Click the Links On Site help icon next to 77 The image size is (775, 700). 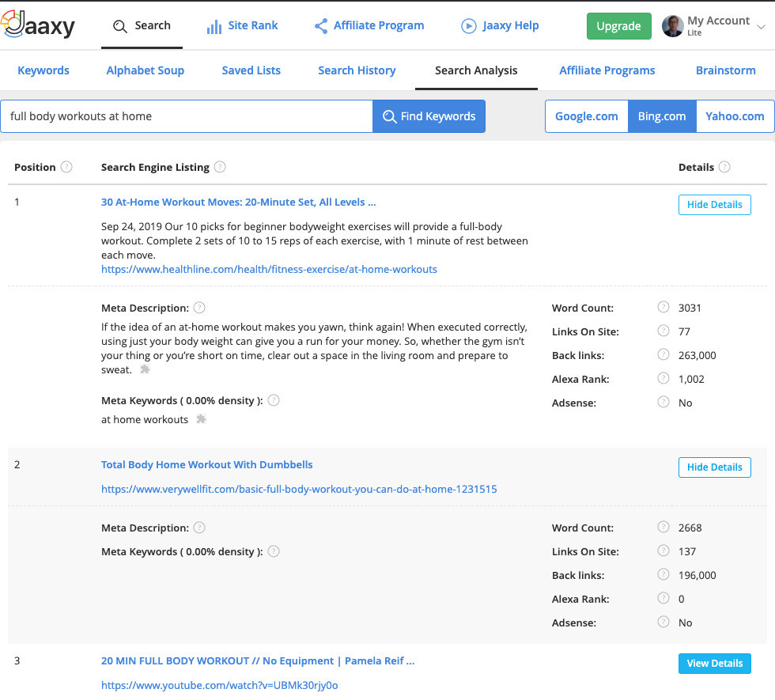pos(663,331)
